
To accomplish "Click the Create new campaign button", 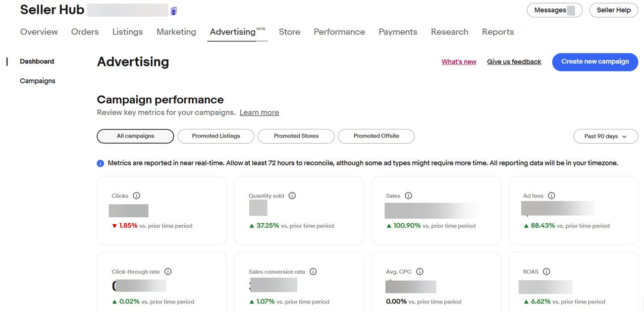I will [595, 62].
